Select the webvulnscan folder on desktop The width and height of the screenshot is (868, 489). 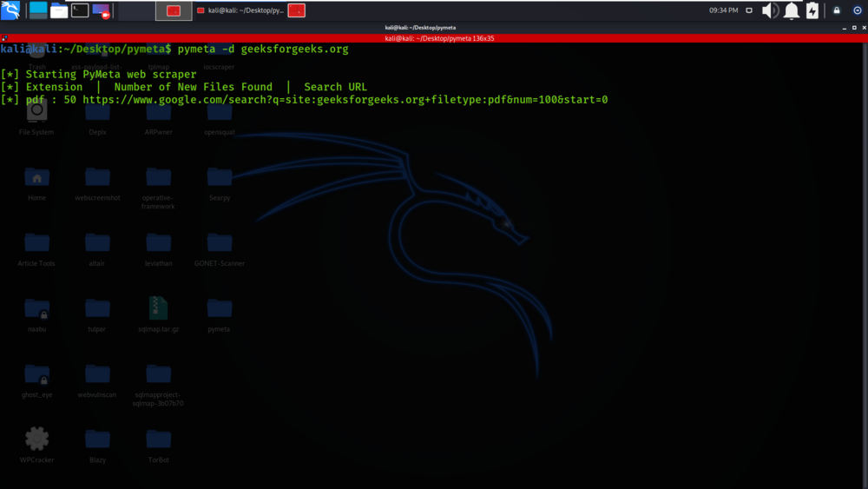pos(97,380)
